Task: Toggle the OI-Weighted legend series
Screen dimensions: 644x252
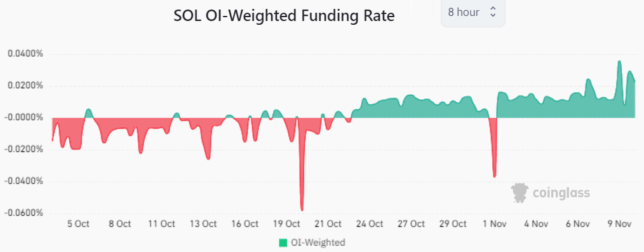Action: point(312,242)
